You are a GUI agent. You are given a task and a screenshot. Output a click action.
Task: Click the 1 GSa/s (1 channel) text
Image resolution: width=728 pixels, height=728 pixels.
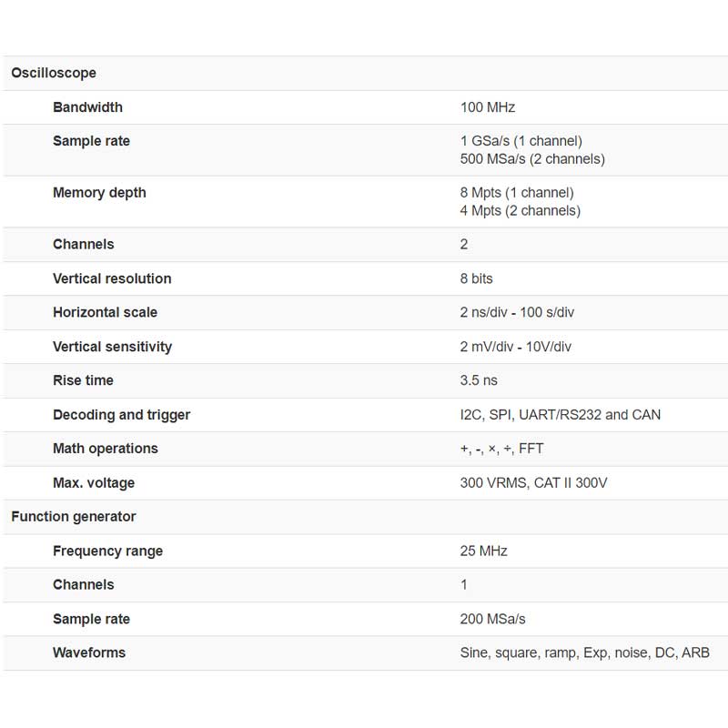(x=521, y=141)
